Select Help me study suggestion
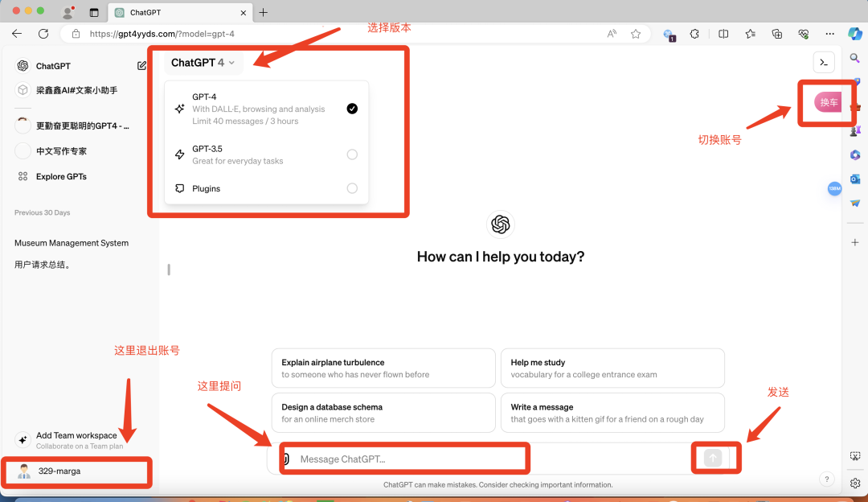868x502 pixels. pyautogui.click(x=612, y=368)
